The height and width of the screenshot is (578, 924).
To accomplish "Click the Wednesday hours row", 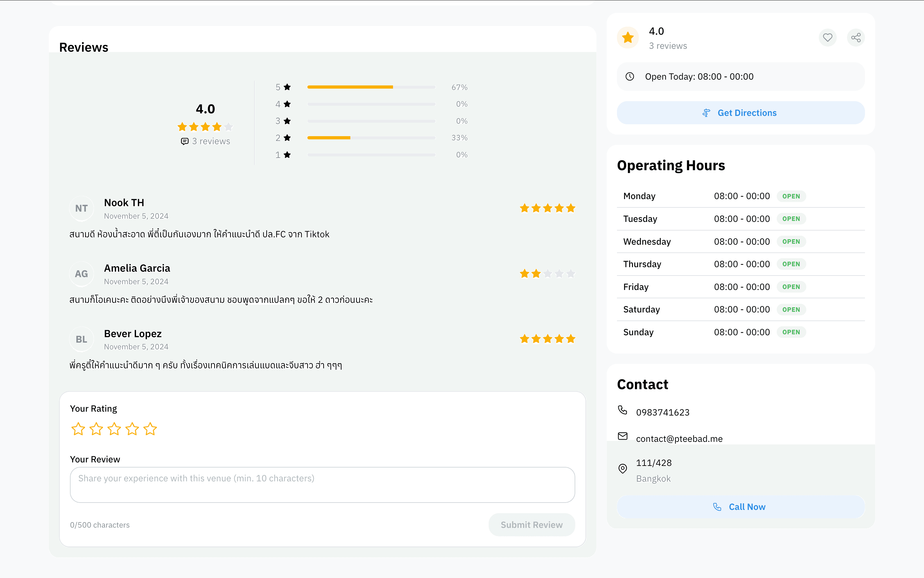I will (741, 241).
